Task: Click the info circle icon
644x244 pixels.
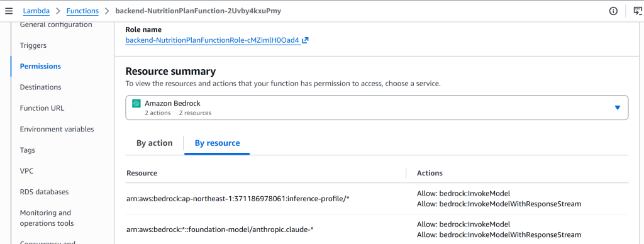Action: coord(613,11)
